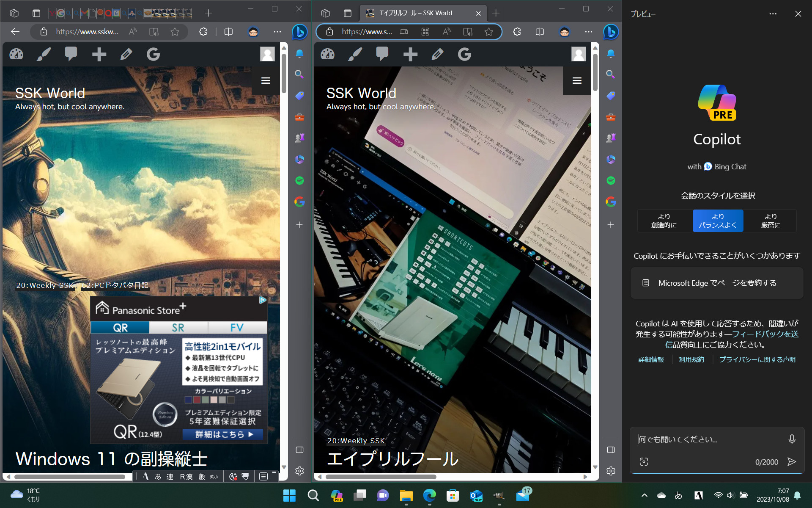Select SR tab in Panasonic Store ad
Viewport: 812px width, 508px height.
point(178,328)
